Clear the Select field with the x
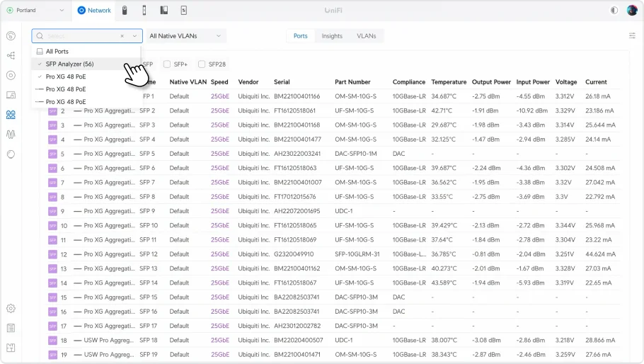 coord(122,35)
